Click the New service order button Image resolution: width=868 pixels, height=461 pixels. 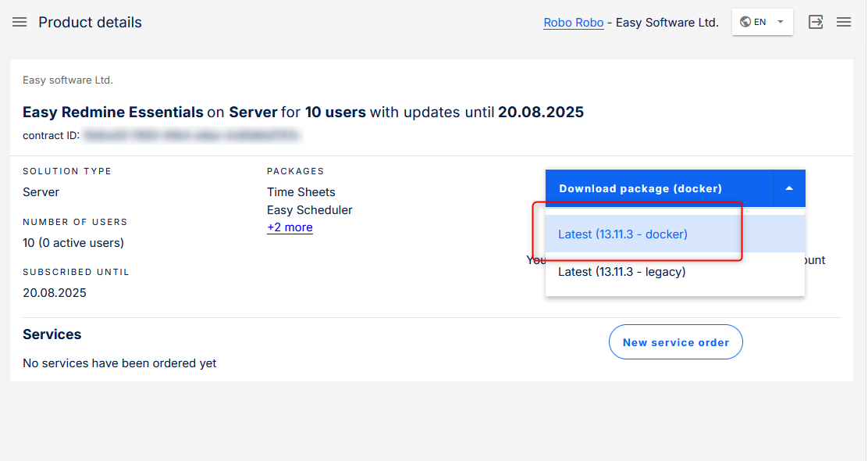tap(675, 341)
